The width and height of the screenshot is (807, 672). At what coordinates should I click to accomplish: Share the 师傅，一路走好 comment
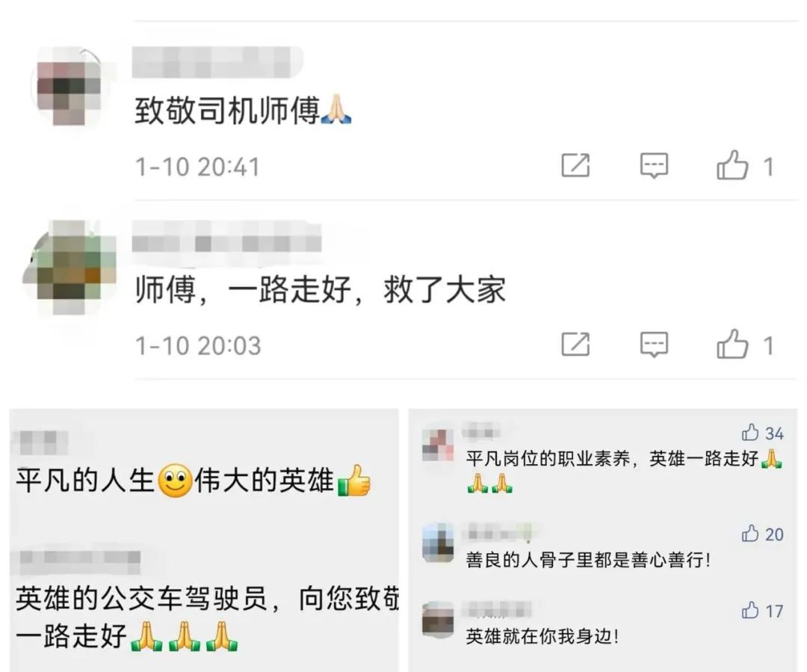pos(575,344)
